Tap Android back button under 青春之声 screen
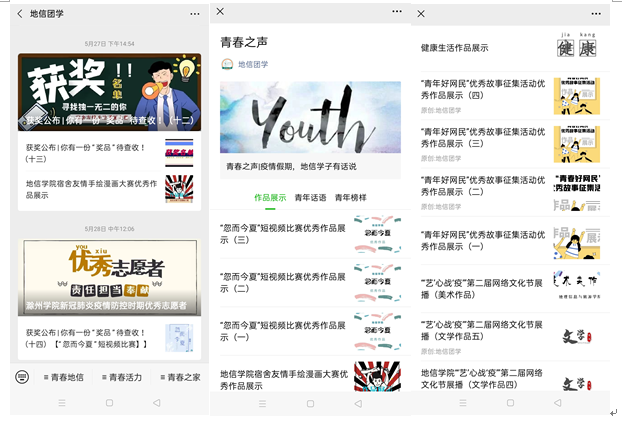Screen dimensions: 622x421 coord(358,404)
